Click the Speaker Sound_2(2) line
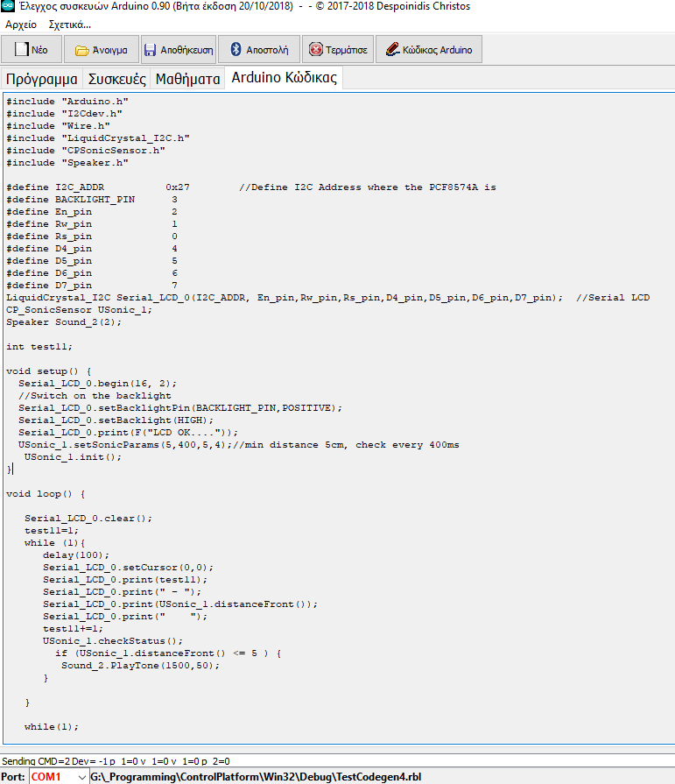This screenshot has height=784, width=675. coord(64,322)
